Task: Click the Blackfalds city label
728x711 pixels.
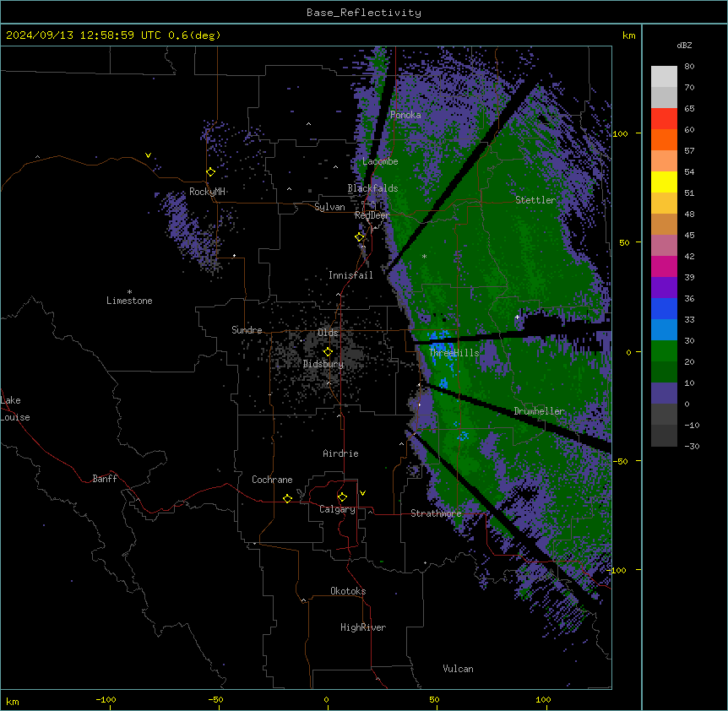Action: pos(372,188)
